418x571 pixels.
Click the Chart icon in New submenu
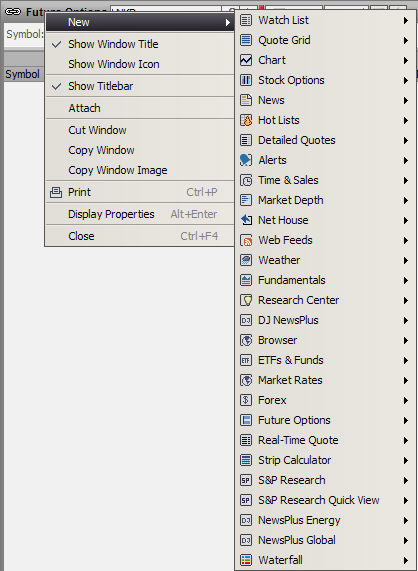246,60
